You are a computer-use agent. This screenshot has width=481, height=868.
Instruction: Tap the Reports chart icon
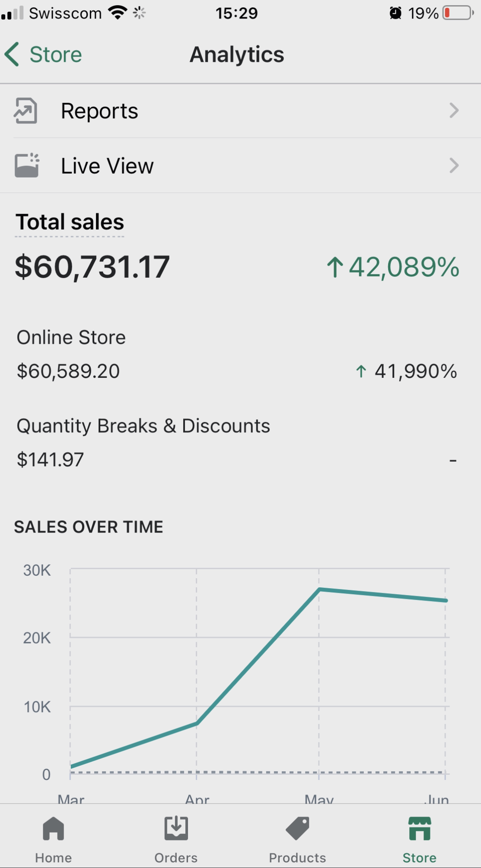pyautogui.click(x=25, y=111)
